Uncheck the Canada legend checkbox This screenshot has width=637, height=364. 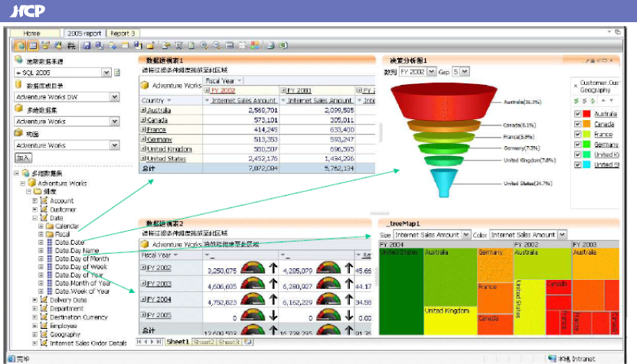click(x=578, y=124)
